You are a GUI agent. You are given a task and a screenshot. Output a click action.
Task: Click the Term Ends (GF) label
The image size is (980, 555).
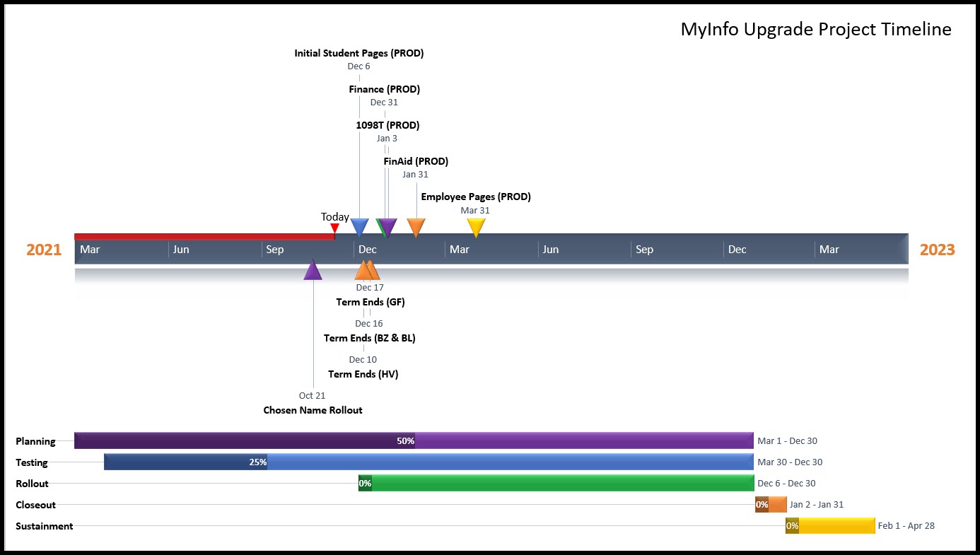(x=371, y=302)
